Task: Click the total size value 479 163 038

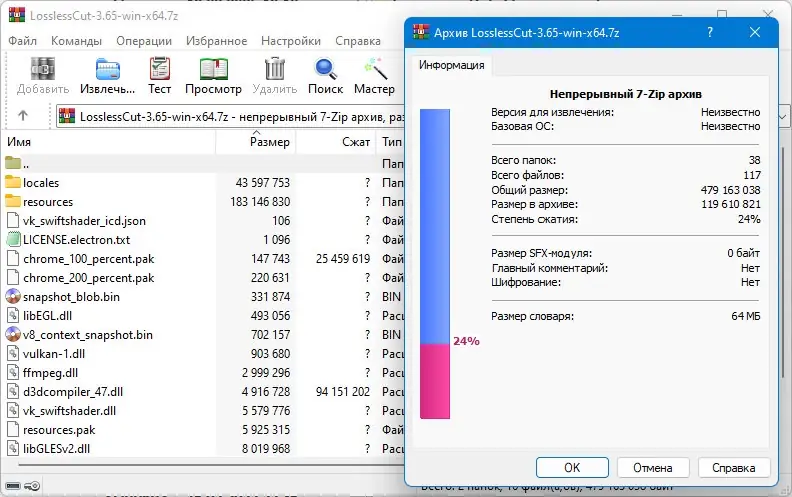Action: click(x=730, y=190)
